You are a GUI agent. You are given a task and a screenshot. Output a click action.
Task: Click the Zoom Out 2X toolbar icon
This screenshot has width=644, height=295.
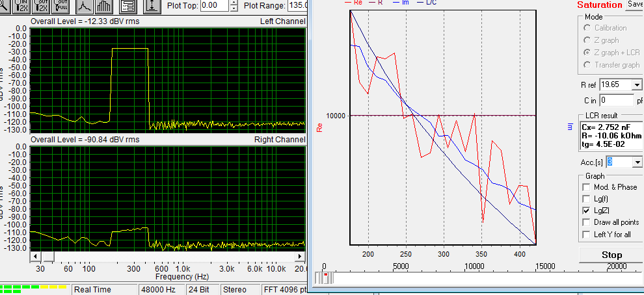click(41, 6)
